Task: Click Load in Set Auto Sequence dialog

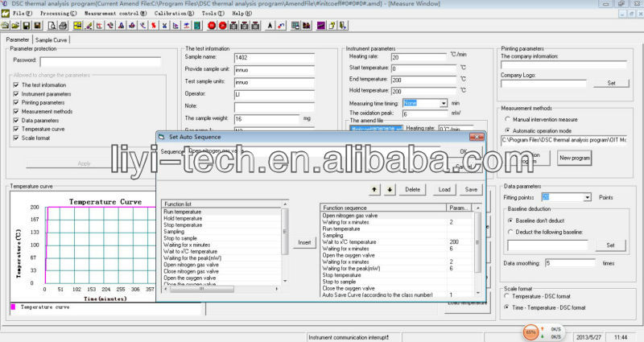Action: coord(444,189)
